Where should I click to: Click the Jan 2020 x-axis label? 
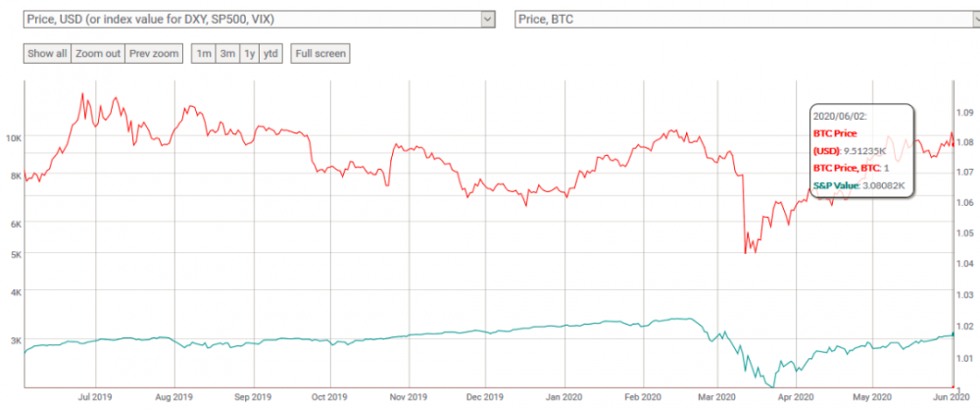tap(563, 397)
